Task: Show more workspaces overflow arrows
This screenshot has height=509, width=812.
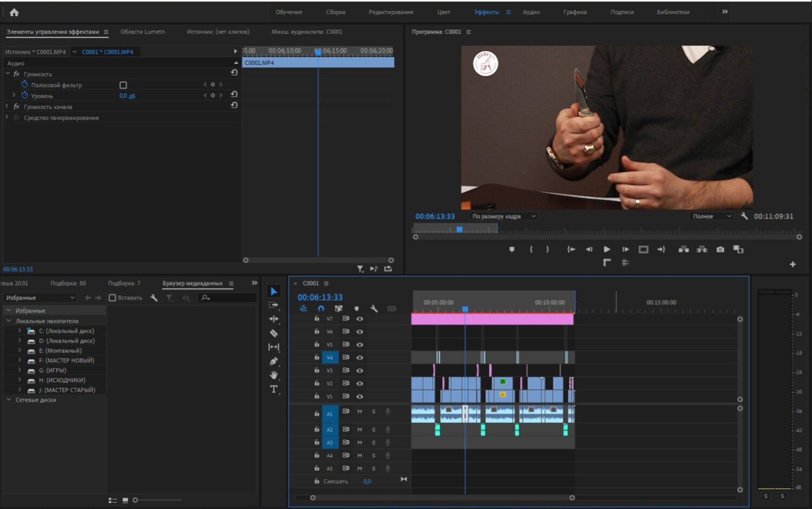Action: coord(725,11)
